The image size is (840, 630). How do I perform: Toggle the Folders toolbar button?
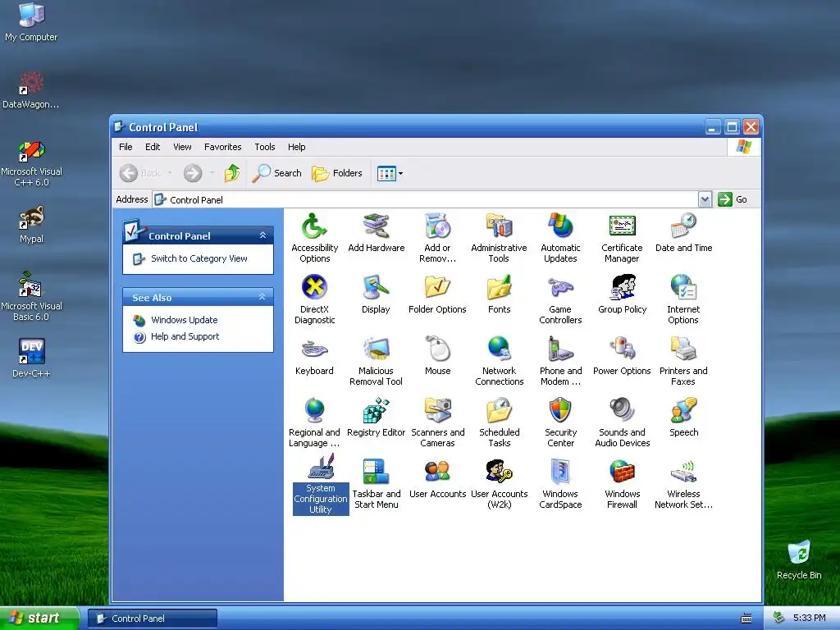(337, 173)
